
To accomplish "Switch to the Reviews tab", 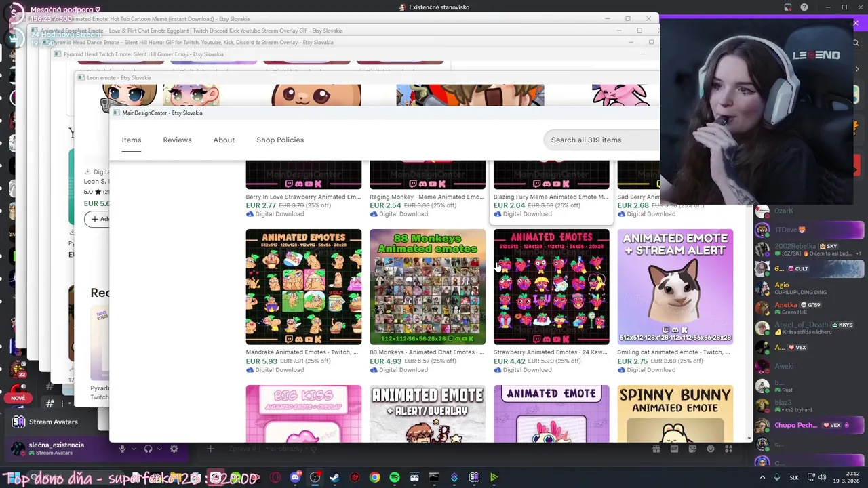I will (x=177, y=140).
